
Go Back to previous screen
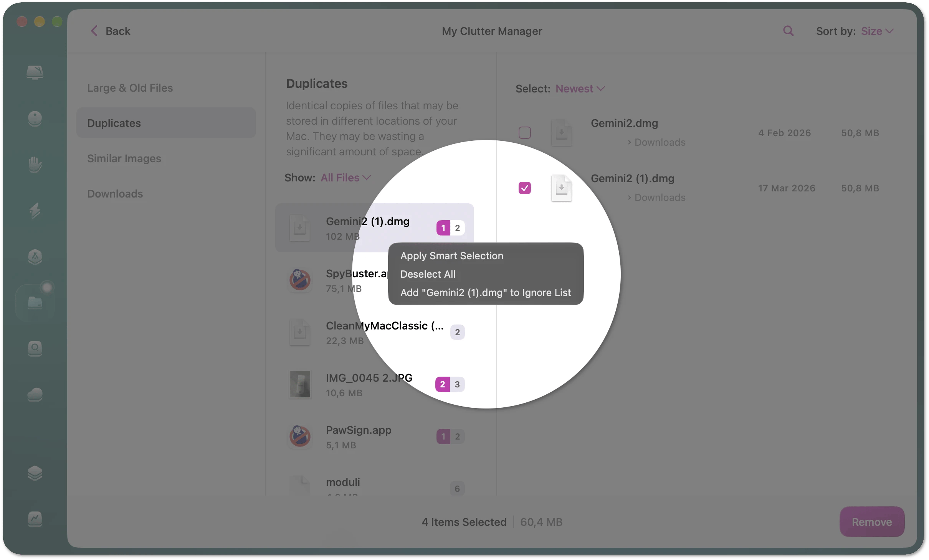(x=110, y=31)
